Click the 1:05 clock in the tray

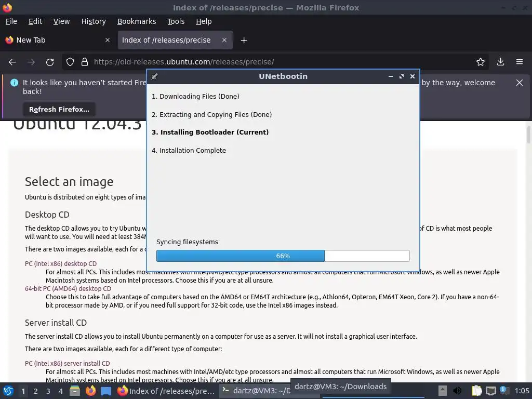click(522, 391)
